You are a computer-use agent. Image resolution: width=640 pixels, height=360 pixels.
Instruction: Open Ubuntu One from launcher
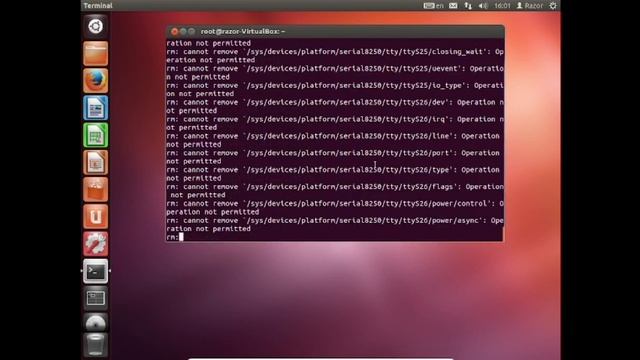pyautogui.click(x=96, y=217)
